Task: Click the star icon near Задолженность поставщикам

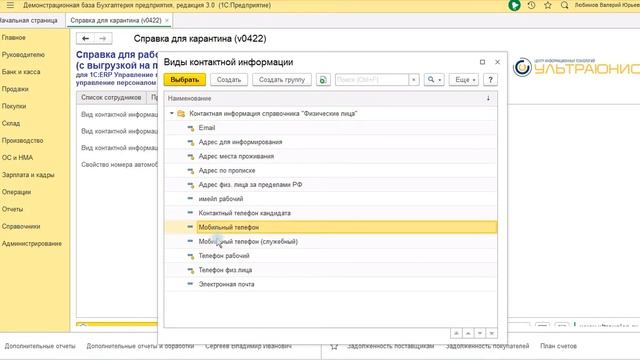Action: 334,346
